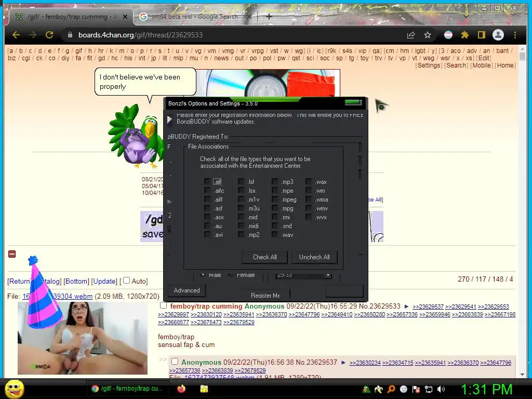Open the wsg board link

pyautogui.click(x=429, y=58)
